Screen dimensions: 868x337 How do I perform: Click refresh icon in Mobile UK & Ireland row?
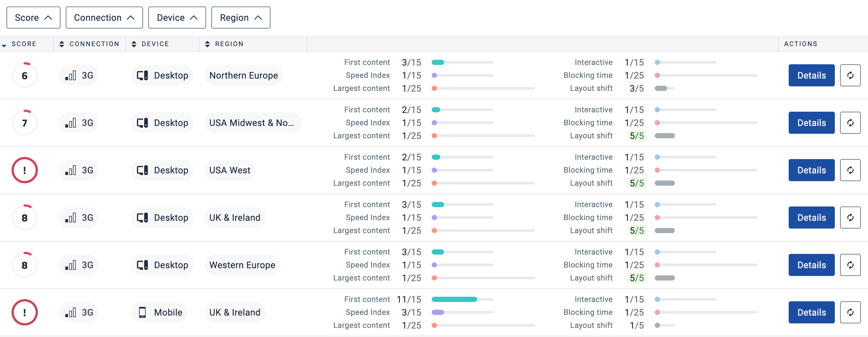[850, 312]
